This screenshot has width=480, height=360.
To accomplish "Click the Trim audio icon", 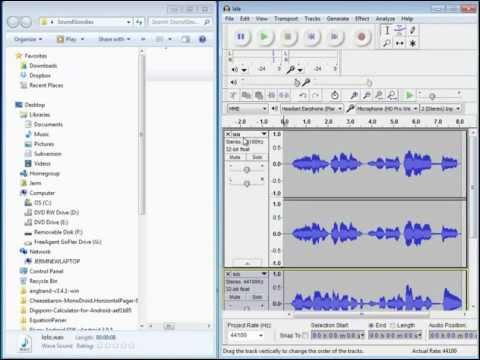I will click(x=271, y=96).
